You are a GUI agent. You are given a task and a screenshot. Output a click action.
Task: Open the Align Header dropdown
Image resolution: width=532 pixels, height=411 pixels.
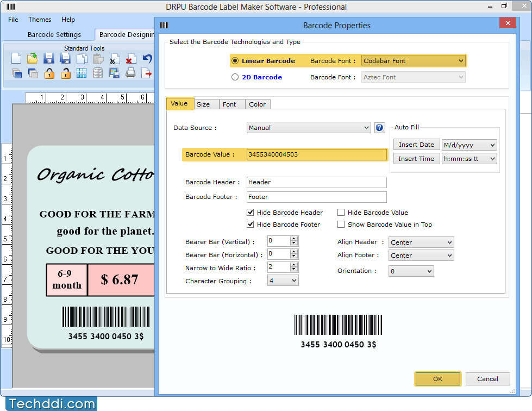pos(421,242)
